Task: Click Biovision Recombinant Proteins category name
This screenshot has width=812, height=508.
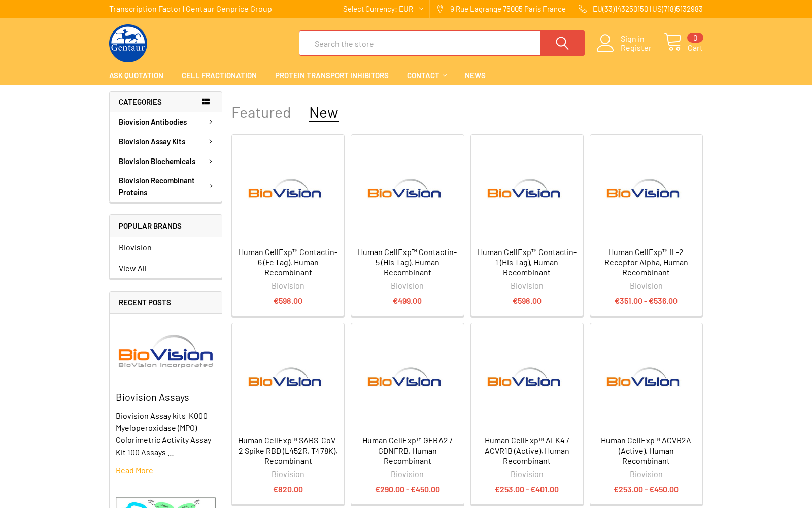Action: pos(156,186)
